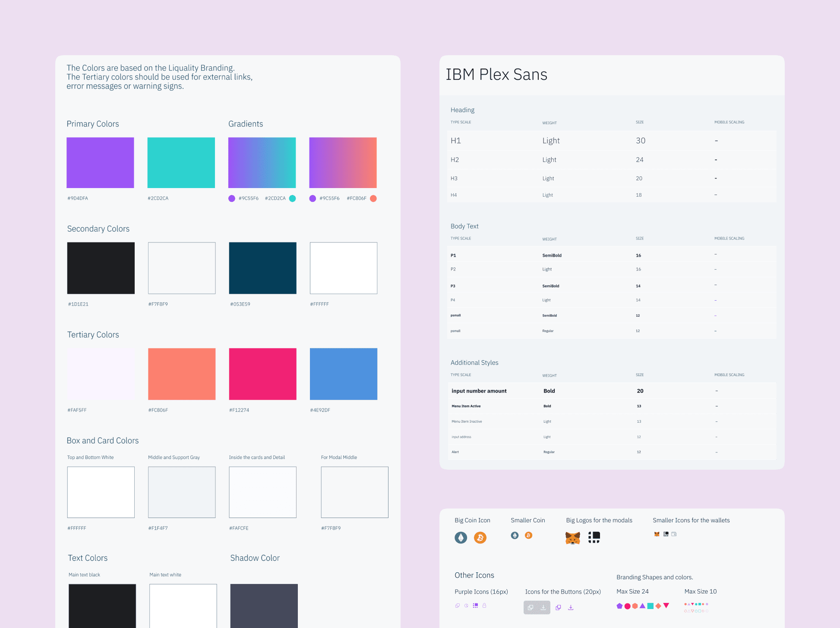The image size is (840, 628).
Task: Click the big Ethereum coin icon
Action: click(461, 537)
